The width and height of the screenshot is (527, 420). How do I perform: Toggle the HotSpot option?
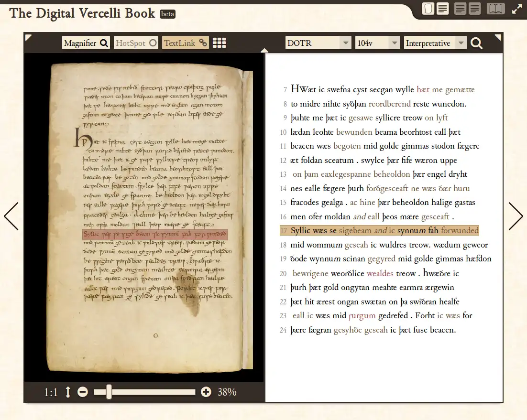click(136, 43)
